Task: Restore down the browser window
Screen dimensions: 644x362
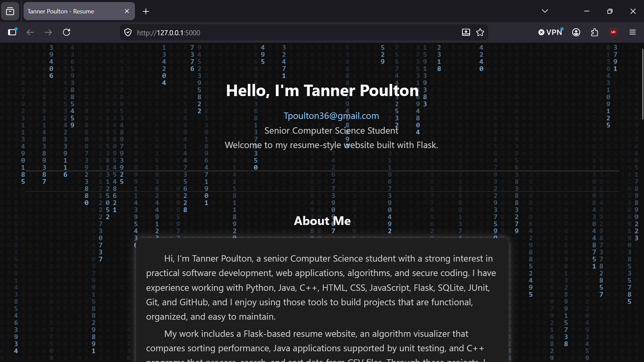Action: coord(610,11)
